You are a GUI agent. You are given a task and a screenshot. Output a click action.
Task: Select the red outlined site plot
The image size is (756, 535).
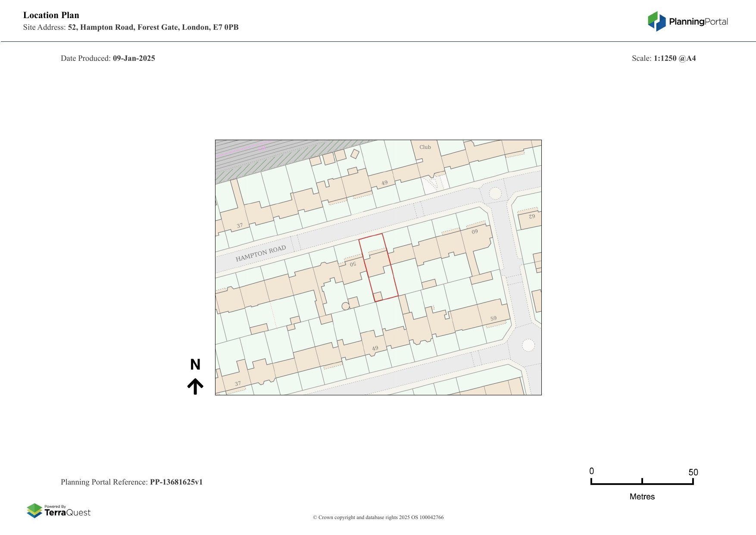(379, 268)
